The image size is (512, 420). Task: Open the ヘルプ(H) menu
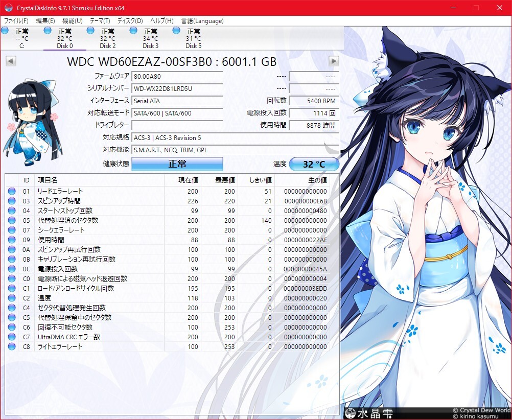point(161,21)
